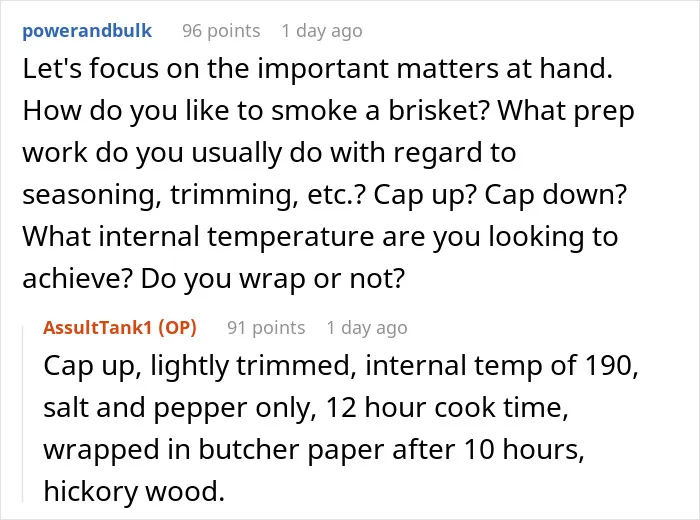Screen dimensions: 700x520
Task: Open the AssultTank1 username link
Action: [x=98, y=328]
